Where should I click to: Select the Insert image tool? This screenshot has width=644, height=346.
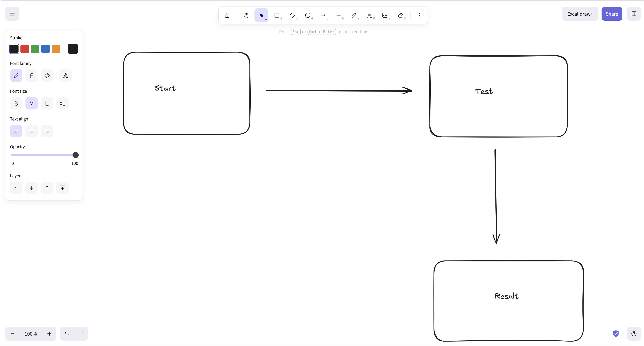[385, 15]
